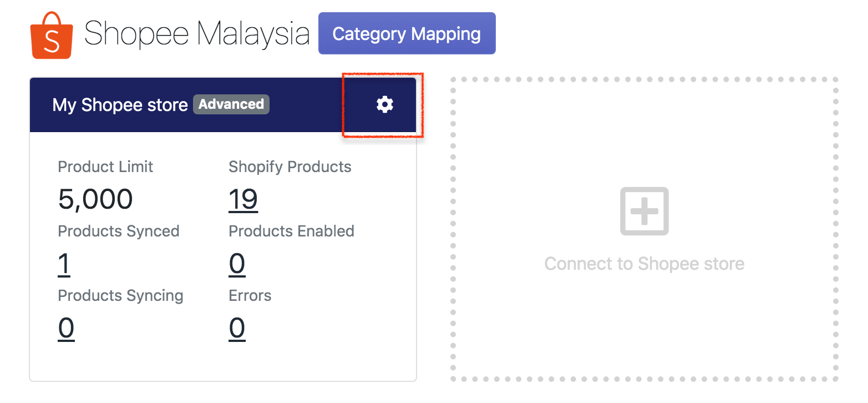
Task: Click the Products Syncing label
Action: pyautogui.click(x=120, y=296)
